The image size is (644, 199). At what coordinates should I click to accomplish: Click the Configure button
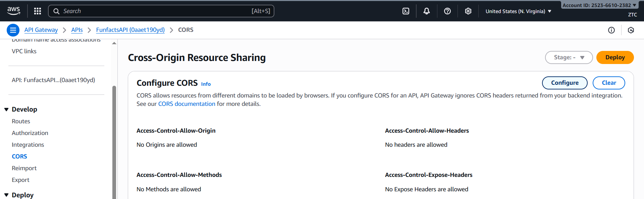coord(565,83)
